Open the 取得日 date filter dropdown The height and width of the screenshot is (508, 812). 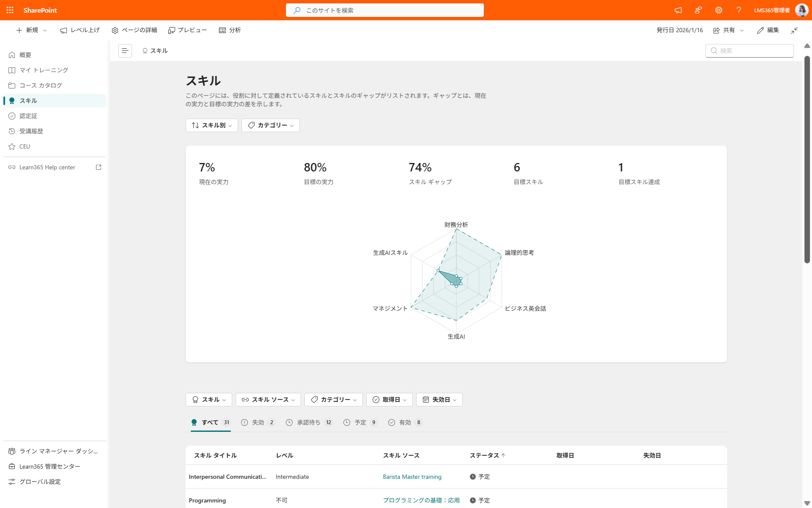(390, 400)
